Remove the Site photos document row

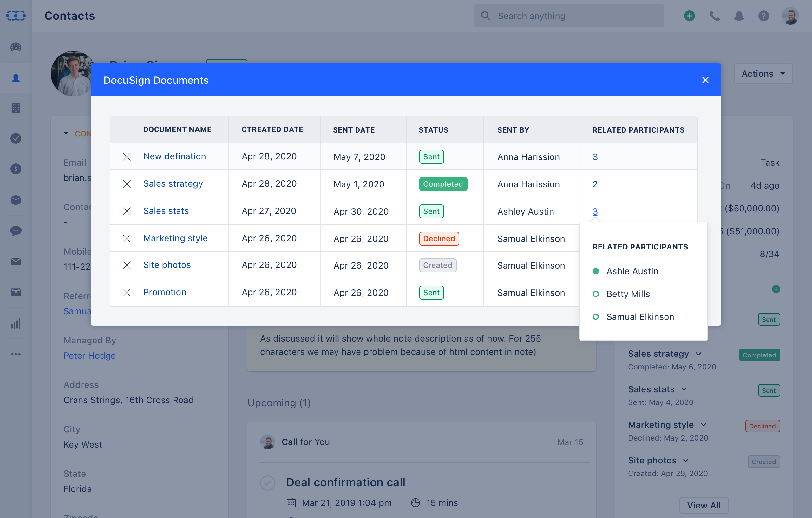tap(127, 265)
